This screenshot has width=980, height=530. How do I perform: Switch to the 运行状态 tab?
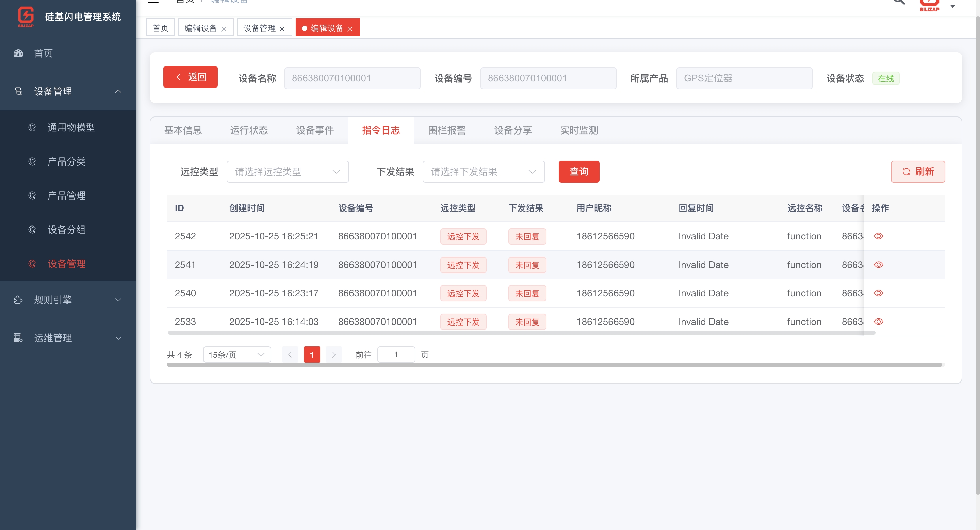[x=249, y=130]
